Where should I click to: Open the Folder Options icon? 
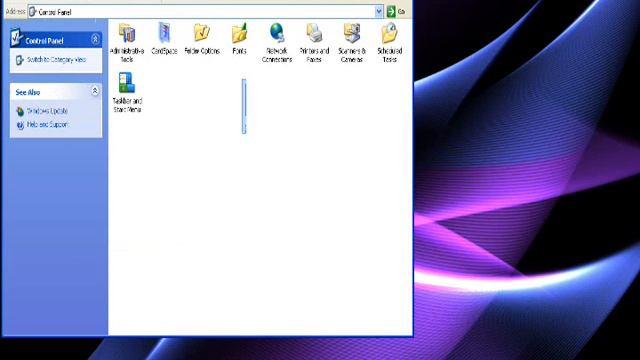(x=202, y=33)
